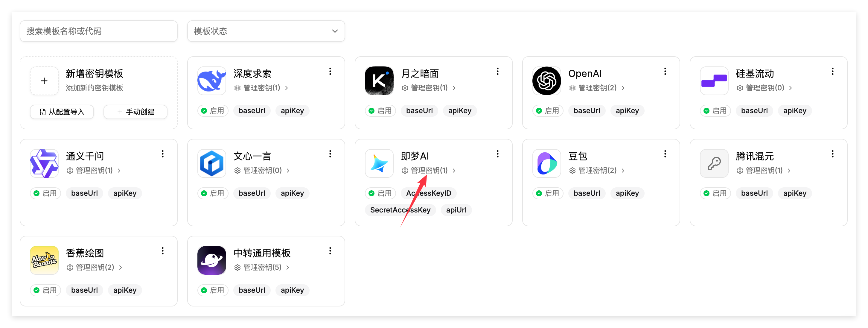Click the 即梦AI card title

click(x=415, y=156)
